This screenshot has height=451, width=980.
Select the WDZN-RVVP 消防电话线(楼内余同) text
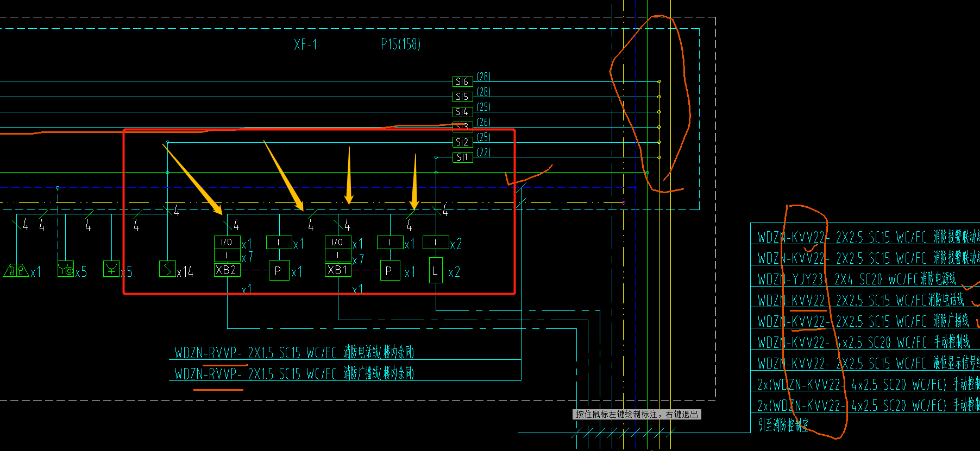(x=294, y=353)
